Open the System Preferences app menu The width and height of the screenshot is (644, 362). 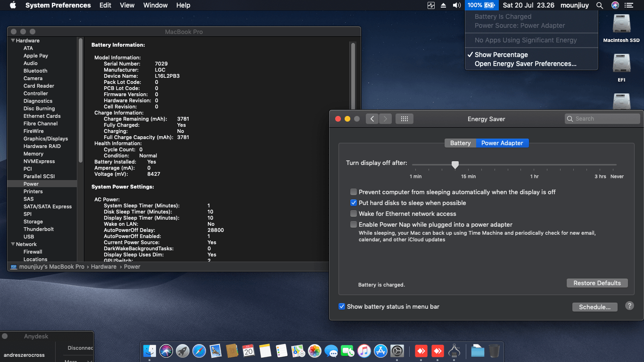tap(58, 5)
